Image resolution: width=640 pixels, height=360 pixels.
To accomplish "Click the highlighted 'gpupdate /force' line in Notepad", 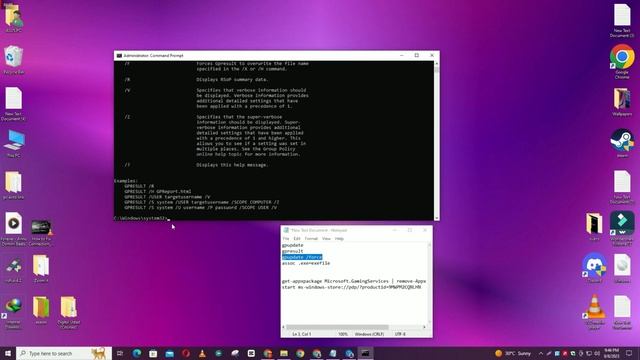I will tap(302, 257).
